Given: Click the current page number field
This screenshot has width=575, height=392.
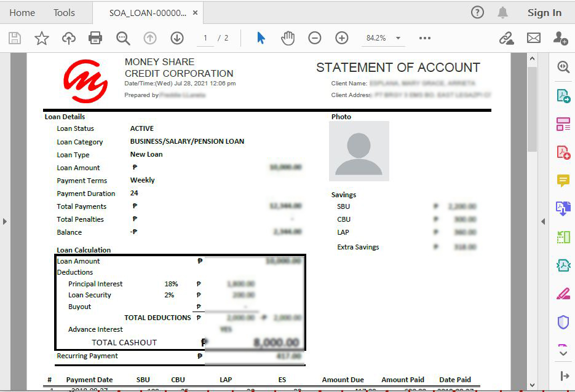Looking at the screenshot, I should tap(205, 38).
